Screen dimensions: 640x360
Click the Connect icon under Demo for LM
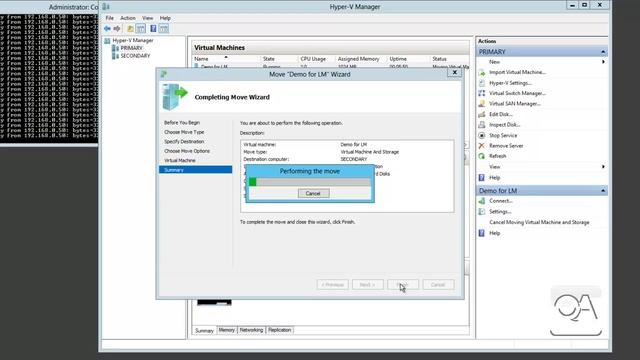point(482,201)
